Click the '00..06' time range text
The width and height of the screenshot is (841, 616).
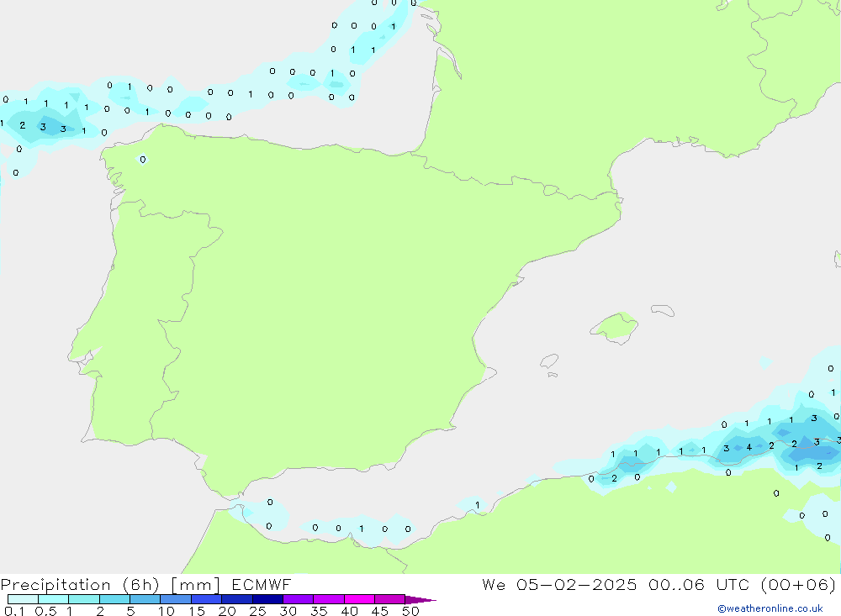[x=676, y=585]
